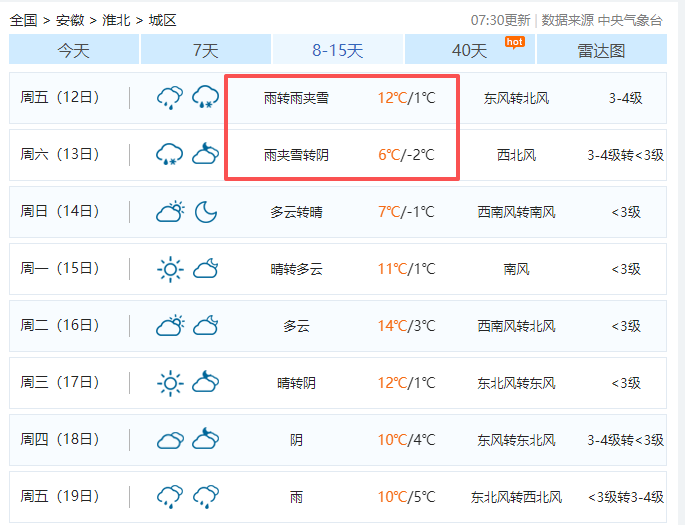Image resolution: width=685 pixels, height=525 pixels.
Task: Click the 数据来源 中央气象台 text
Action: coord(602,20)
